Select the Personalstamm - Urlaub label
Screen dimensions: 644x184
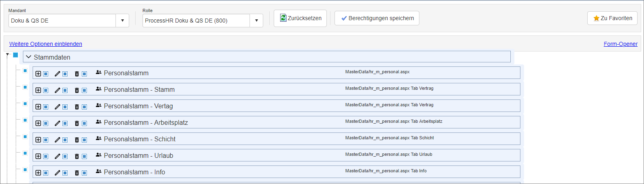pyautogui.click(x=138, y=155)
